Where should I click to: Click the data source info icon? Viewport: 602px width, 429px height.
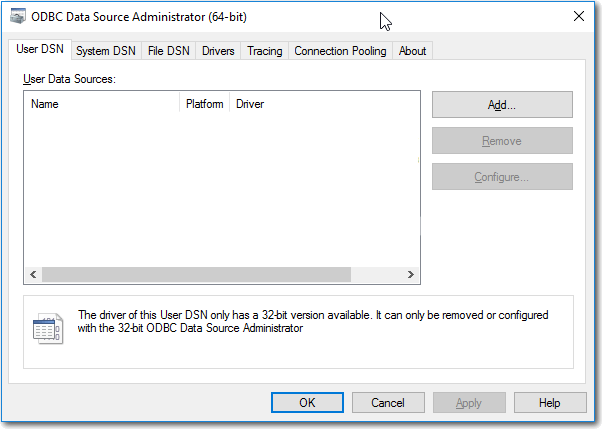48,329
